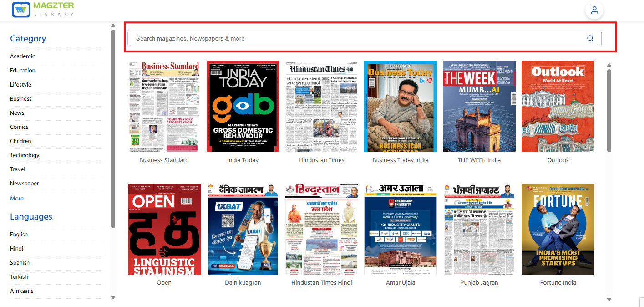Filter by Hindi language
644x307 pixels.
point(16,249)
